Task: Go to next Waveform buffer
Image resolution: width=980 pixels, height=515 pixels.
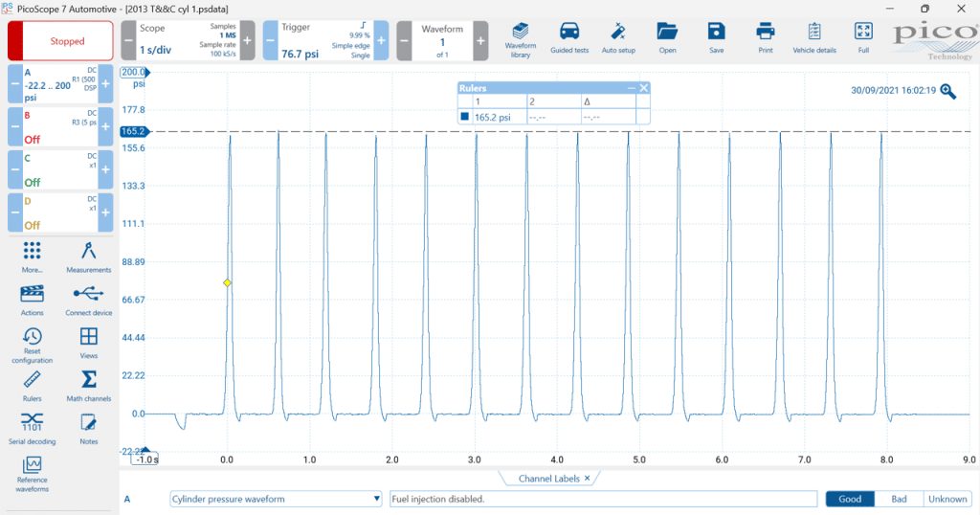Action: click(480, 40)
